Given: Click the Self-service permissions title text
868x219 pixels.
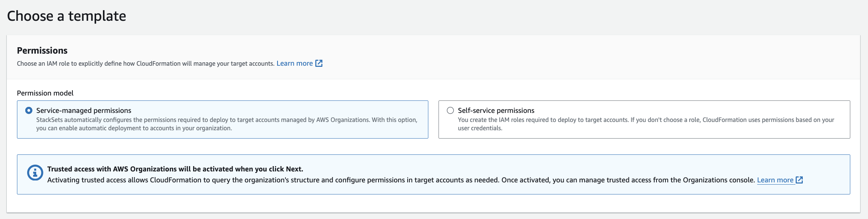Looking at the screenshot, I should [496, 111].
